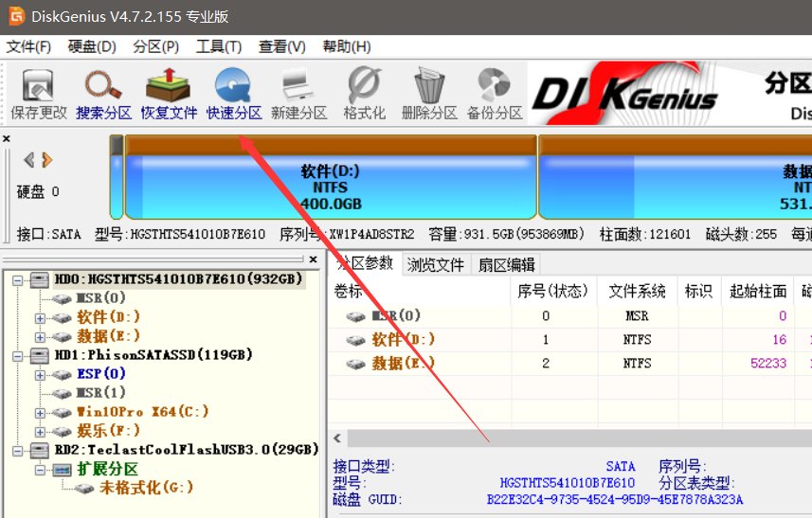Select the 新建分区 toolbar icon

pos(298,94)
